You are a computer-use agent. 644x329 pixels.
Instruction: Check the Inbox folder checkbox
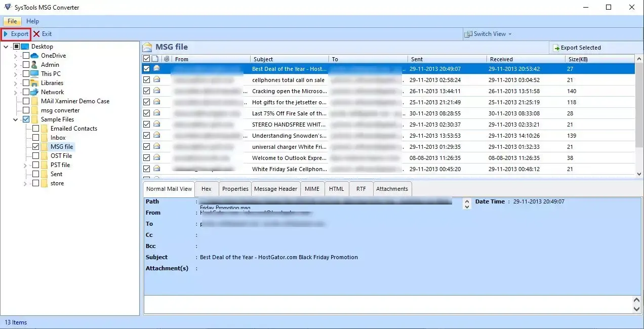coord(35,138)
